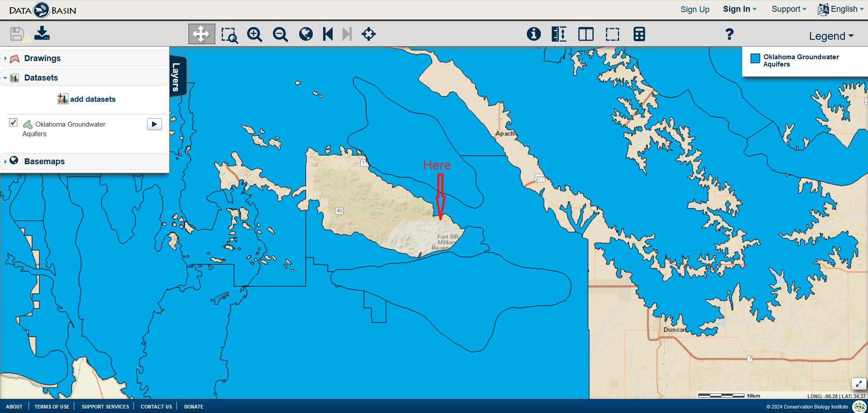The height and width of the screenshot is (413, 868).
Task: Open SUPPORT SERVICES footer link
Action: (105, 407)
